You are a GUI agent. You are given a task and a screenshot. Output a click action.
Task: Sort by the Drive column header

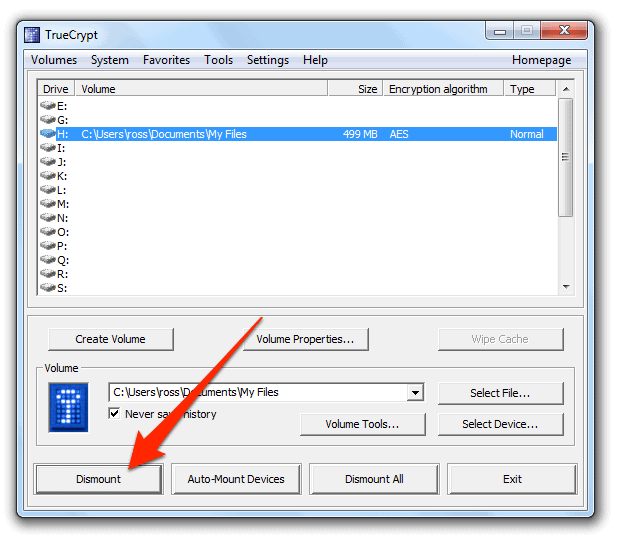point(56,89)
